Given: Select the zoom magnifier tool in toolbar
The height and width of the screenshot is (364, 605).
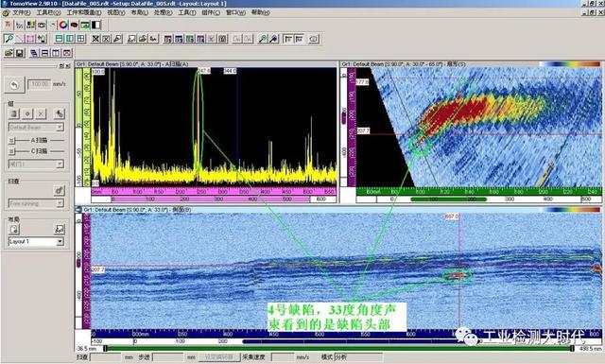Looking at the screenshot, I should 9,39.
